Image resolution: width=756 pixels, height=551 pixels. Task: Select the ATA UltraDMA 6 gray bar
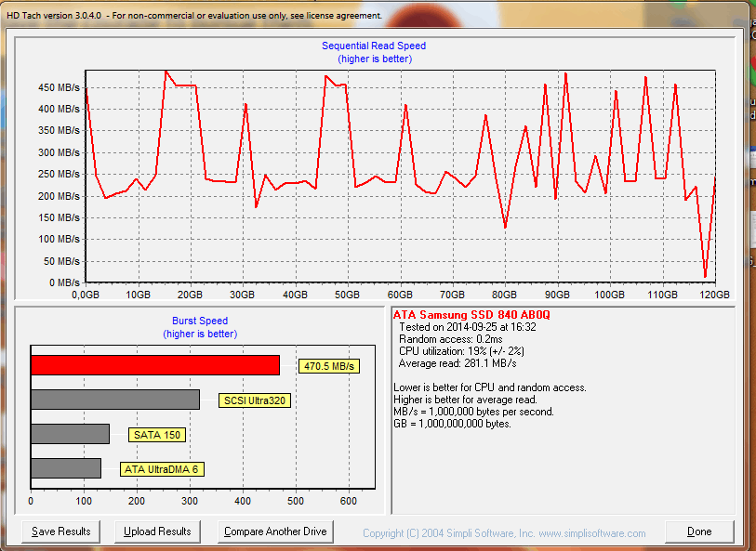coord(66,468)
